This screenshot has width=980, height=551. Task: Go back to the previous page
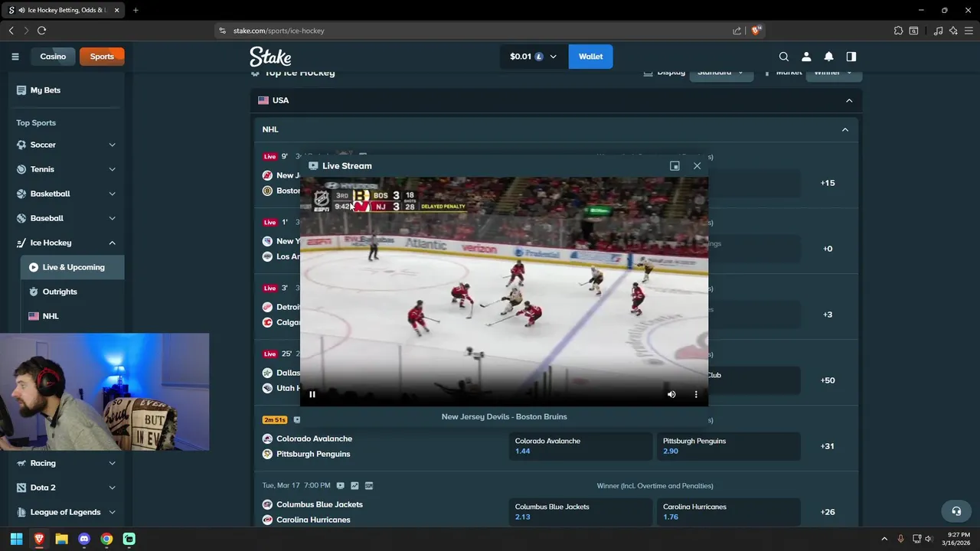[x=11, y=31]
